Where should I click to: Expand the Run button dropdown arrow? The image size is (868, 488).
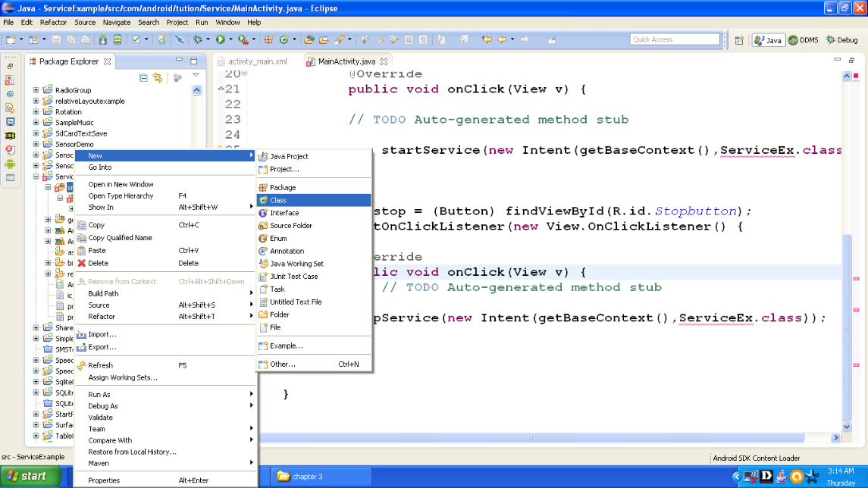(x=230, y=38)
